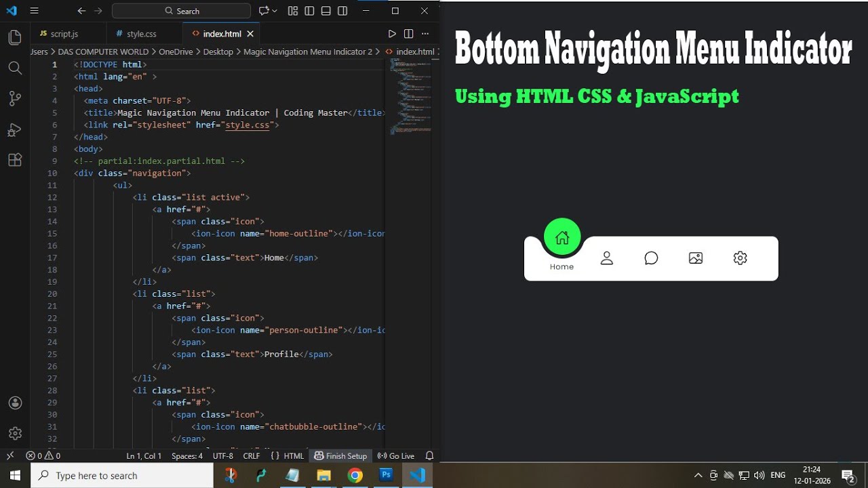Change indentation via Spaces: 4
The image size is (868, 488).
pyautogui.click(x=187, y=455)
